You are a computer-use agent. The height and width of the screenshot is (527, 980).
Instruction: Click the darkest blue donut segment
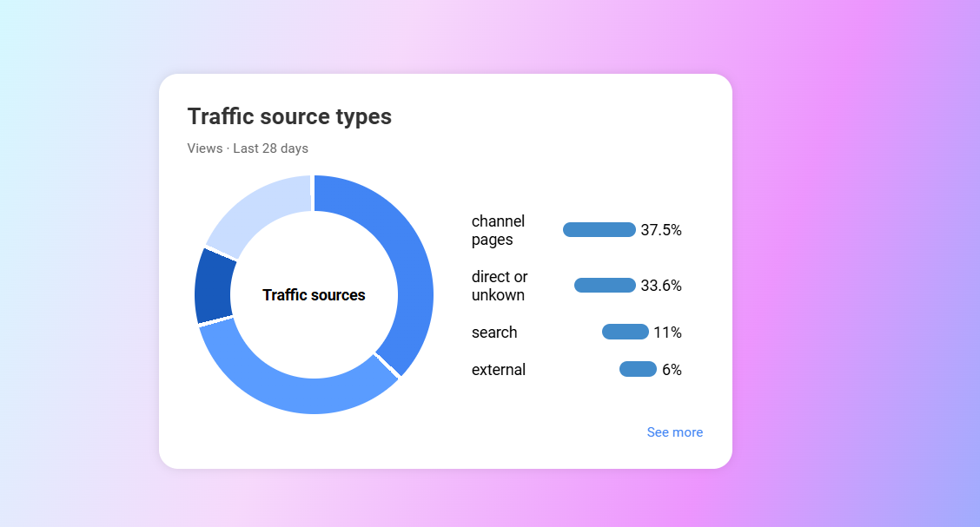[x=214, y=287]
